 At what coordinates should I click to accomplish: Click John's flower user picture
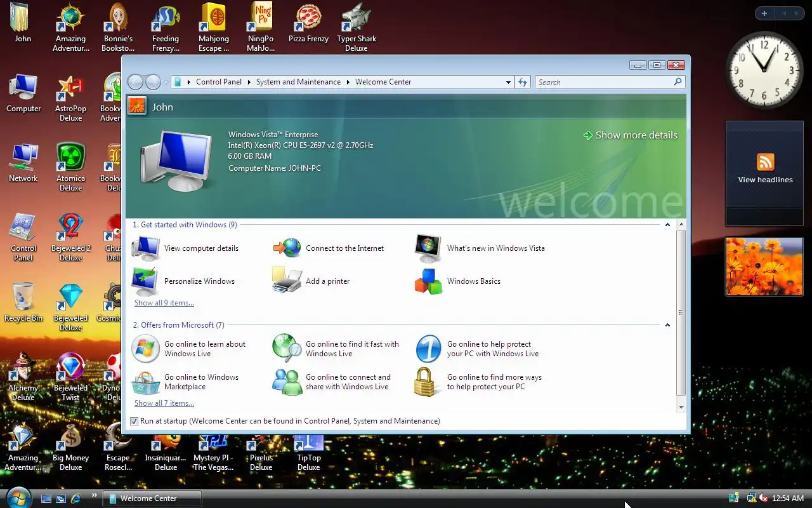point(137,106)
